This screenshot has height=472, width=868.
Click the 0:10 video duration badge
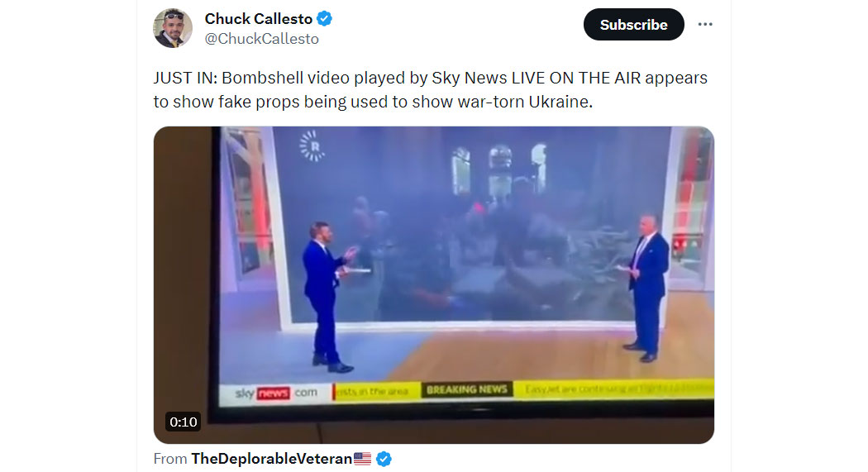(184, 422)
